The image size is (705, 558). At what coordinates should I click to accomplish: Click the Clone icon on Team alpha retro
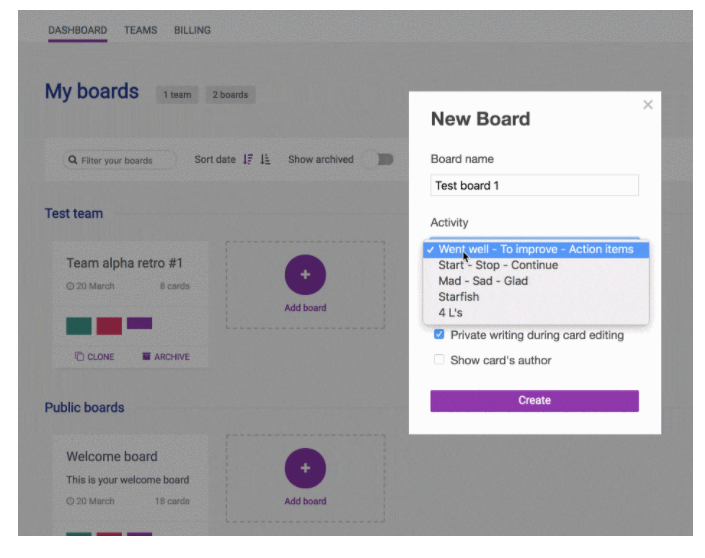[x=80, y=357]
